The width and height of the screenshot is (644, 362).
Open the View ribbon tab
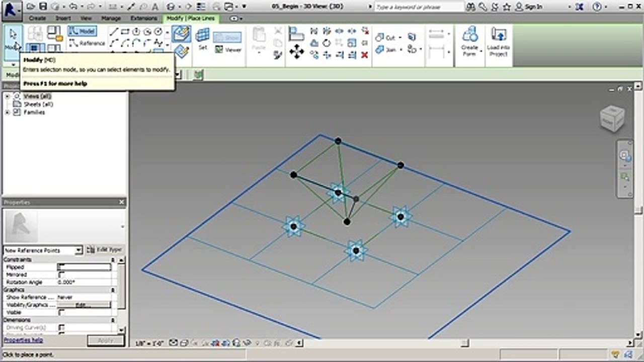point(86,18)
